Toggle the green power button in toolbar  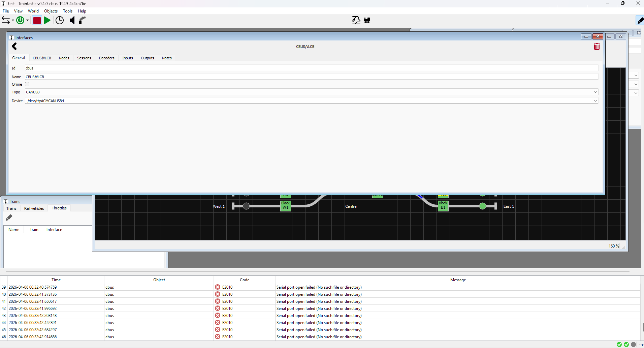[20, 21]
